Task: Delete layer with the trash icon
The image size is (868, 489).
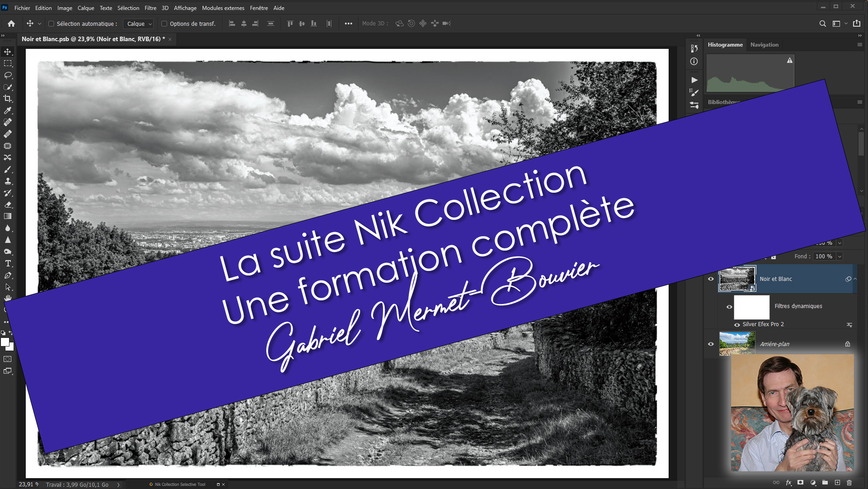Action: pos(849,483)
